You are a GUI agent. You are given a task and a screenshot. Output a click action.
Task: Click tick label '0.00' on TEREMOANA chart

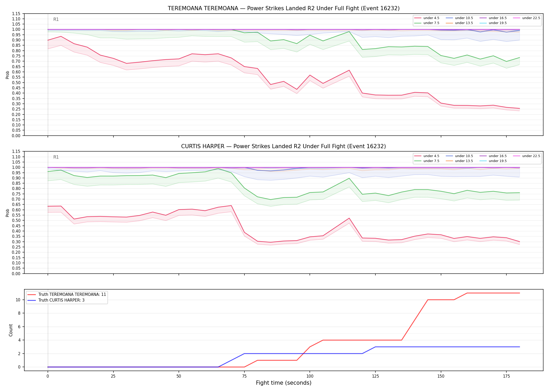tap(16, 136)
